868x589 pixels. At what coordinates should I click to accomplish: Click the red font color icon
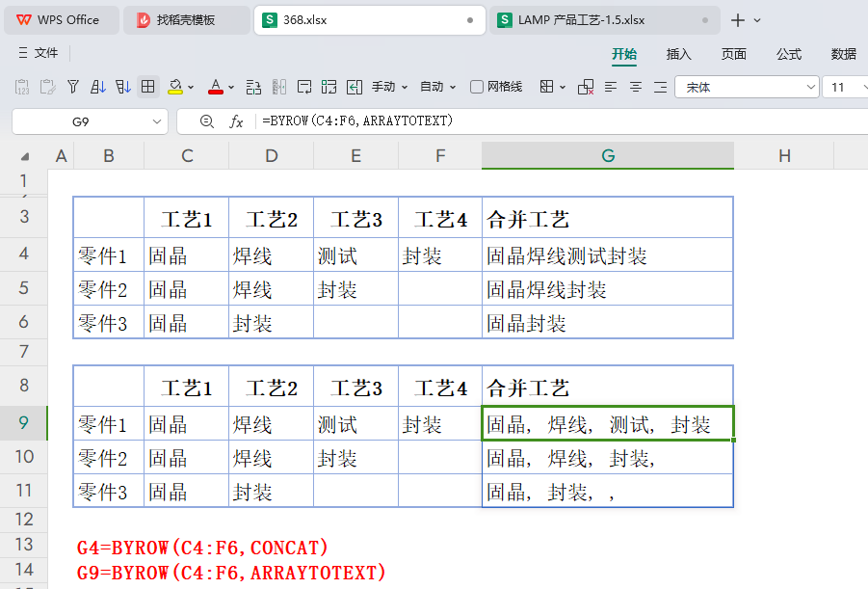coord(216,87)
